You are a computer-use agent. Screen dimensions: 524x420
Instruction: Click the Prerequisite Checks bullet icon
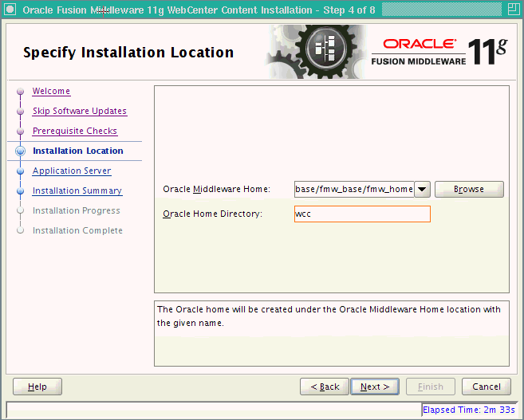point(21,131)
